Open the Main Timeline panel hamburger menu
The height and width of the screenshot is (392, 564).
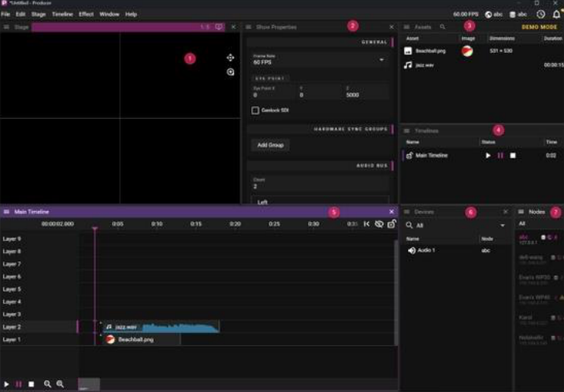[x=6, y=212]
